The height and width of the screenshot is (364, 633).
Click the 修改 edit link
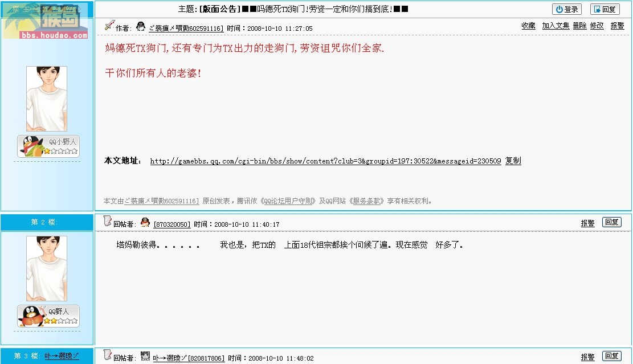(x=597, y=26)
